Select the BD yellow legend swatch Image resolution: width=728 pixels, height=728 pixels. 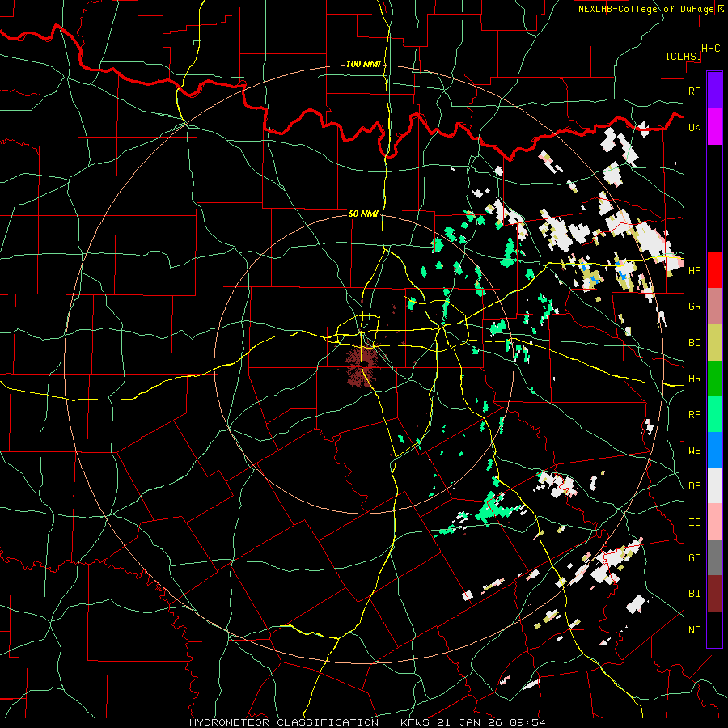(714, 343)
